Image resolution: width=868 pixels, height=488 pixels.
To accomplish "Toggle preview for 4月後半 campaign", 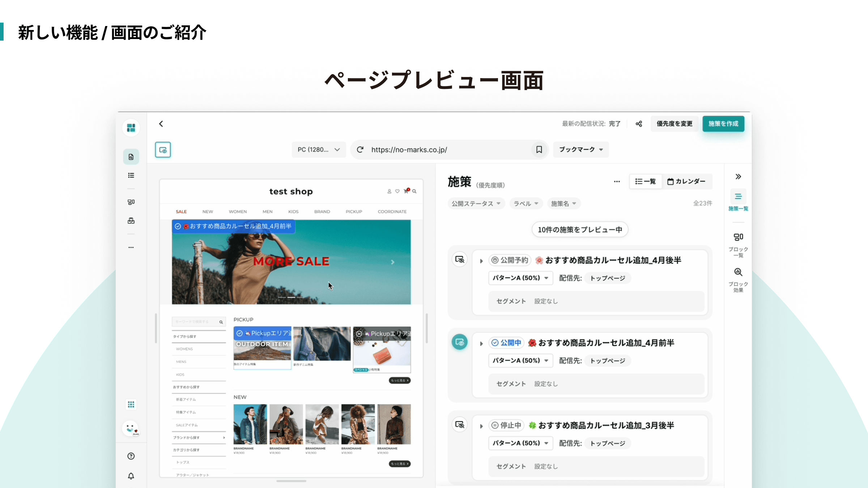I will (x=460, y=260).
